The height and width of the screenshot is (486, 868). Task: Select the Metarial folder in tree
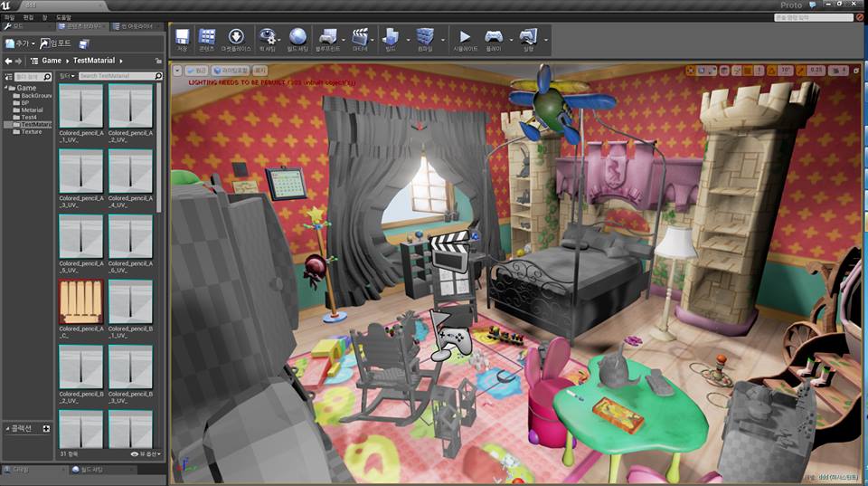point(28,110)
